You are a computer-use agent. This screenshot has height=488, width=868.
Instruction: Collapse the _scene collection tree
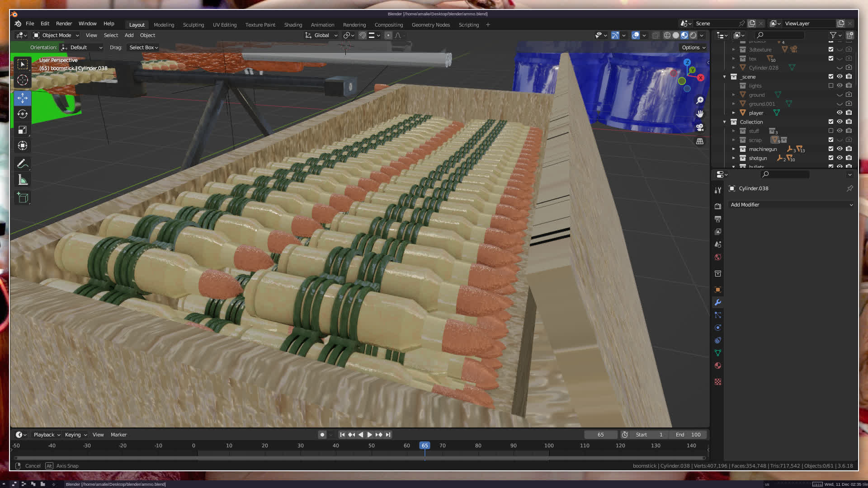(x=724, y=77)
